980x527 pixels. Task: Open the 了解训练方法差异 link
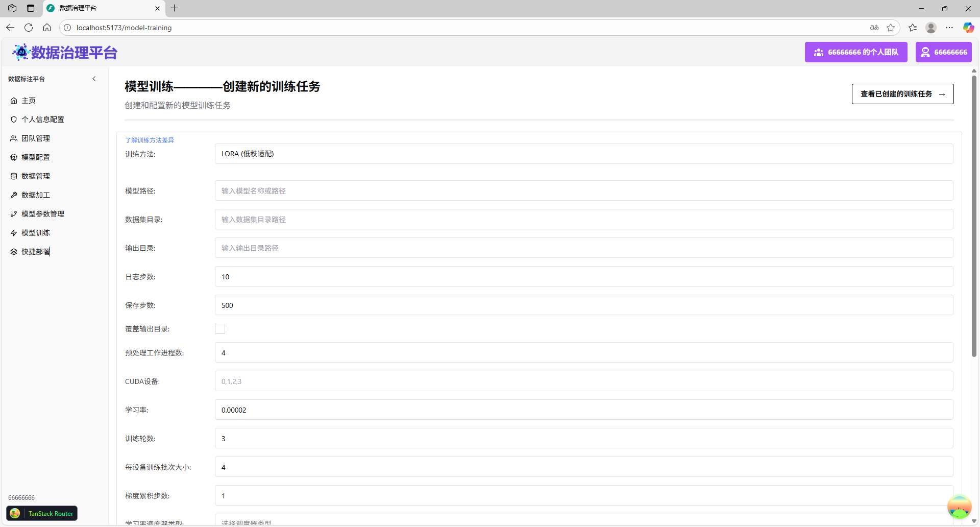(150, 140)
